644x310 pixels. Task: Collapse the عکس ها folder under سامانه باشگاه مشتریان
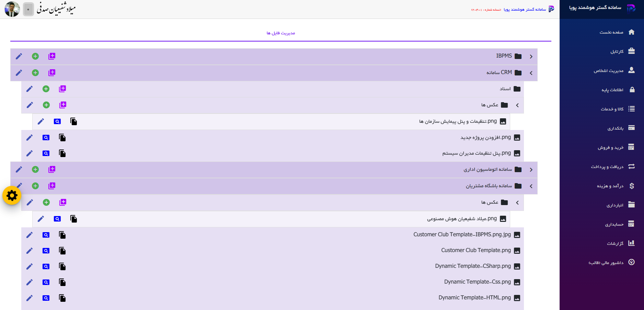(x=517, y=203)
